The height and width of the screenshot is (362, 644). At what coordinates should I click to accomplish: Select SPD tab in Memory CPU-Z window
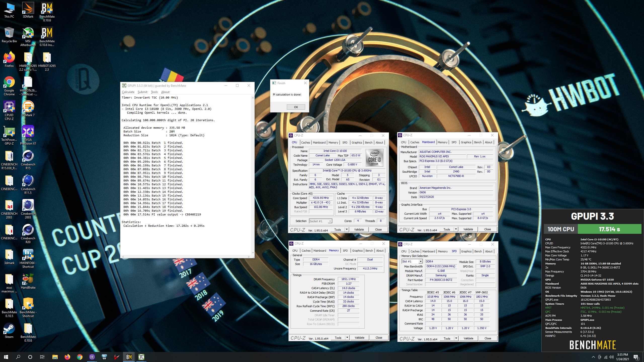(x=345, y=251)
